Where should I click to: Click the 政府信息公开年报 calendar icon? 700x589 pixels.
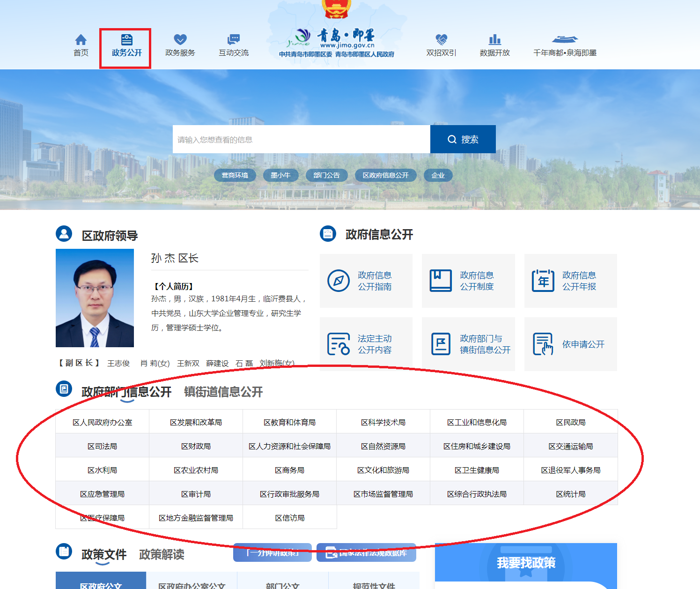543,281
